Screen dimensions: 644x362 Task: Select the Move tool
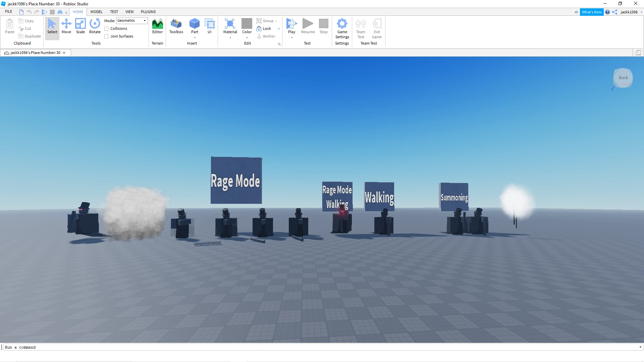click(x=66, y=26)
